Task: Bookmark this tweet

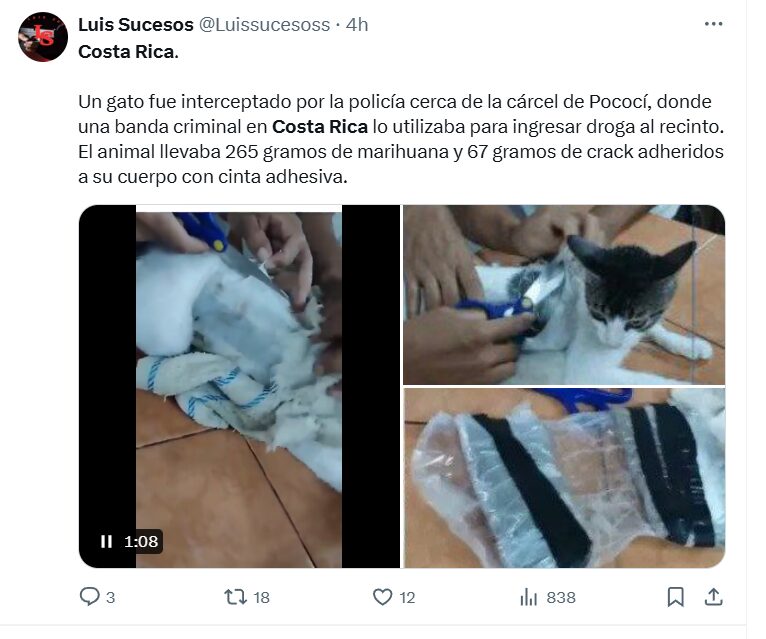Action: pyautogui.click(x=676, y=597)
